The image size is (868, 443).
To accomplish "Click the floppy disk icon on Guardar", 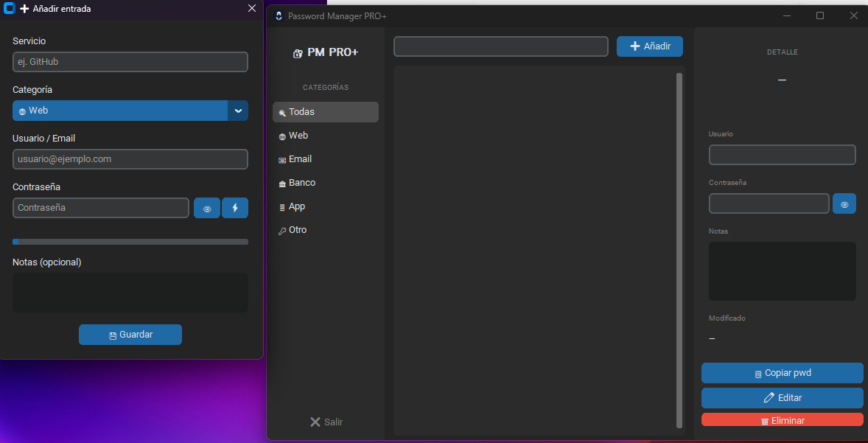I will click(113, 335).
